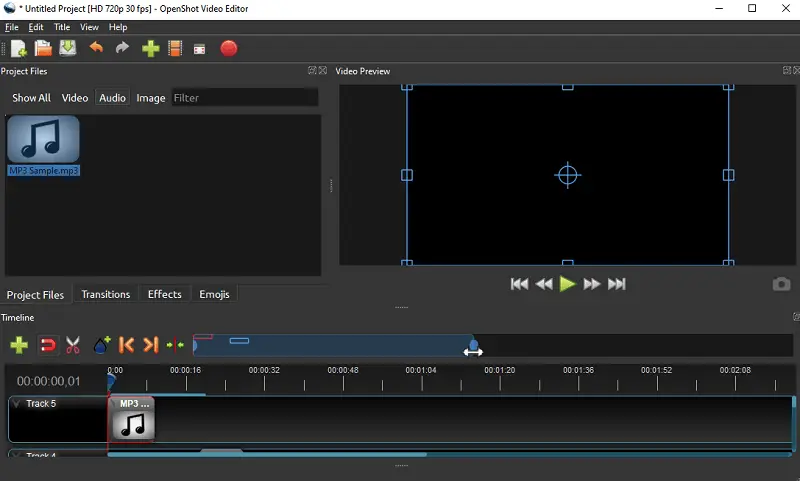Open the Choose Profile filmstrip icon
The width and height of the screenshot is (800, 481).
tap(175, 48)
